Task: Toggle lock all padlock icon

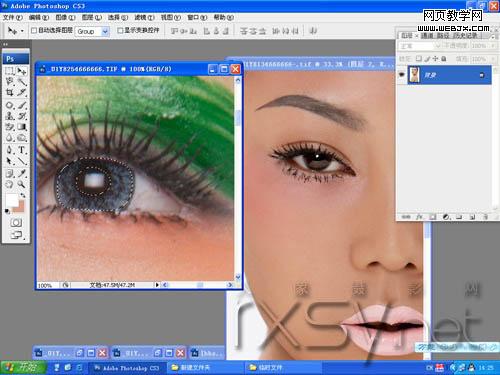Action: [444, 59]
